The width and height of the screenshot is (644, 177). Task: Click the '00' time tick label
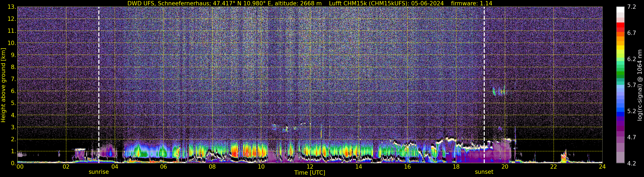(x=20, y=167)
